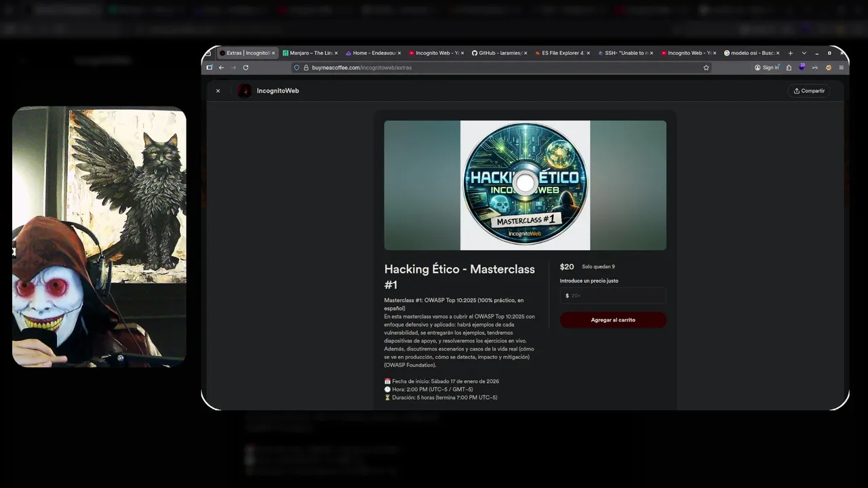This screenshot has height=488, width=868.
Task: Close the extras overlay with X
Action: coord(218,91)
